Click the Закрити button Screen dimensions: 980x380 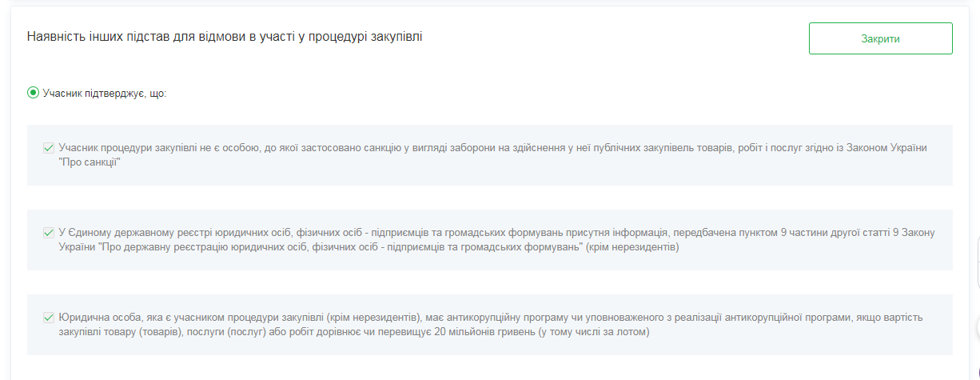880,38
